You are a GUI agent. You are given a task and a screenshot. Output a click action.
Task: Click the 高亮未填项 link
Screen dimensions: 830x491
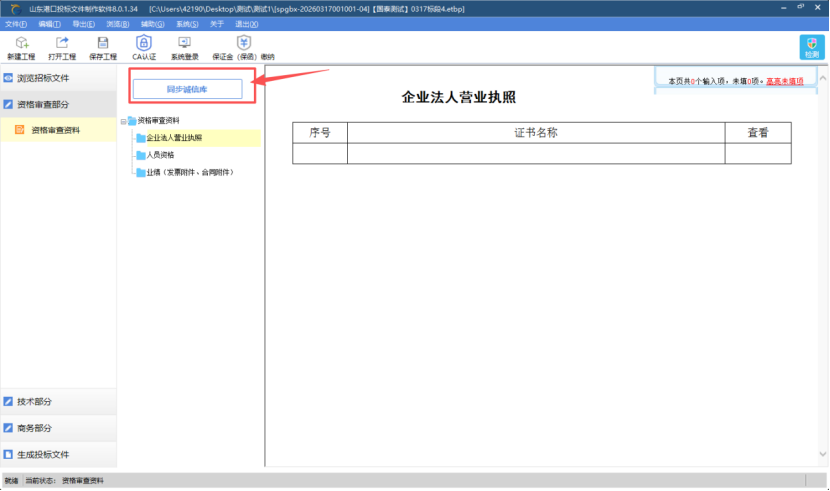click(784, 80)
